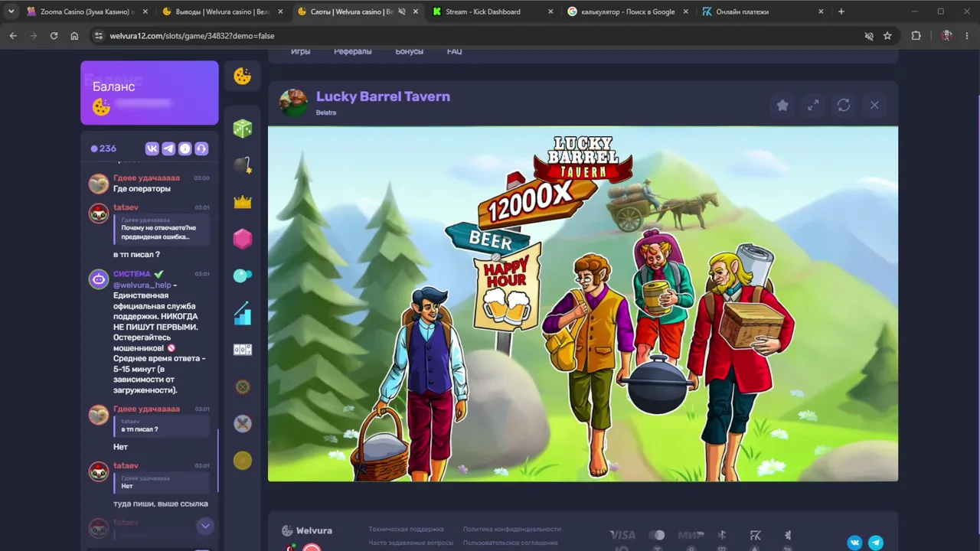This screenshot has width=980, height=551.
Task: Click the СИСТЕМА message sender name
Action: click(132, 274)
